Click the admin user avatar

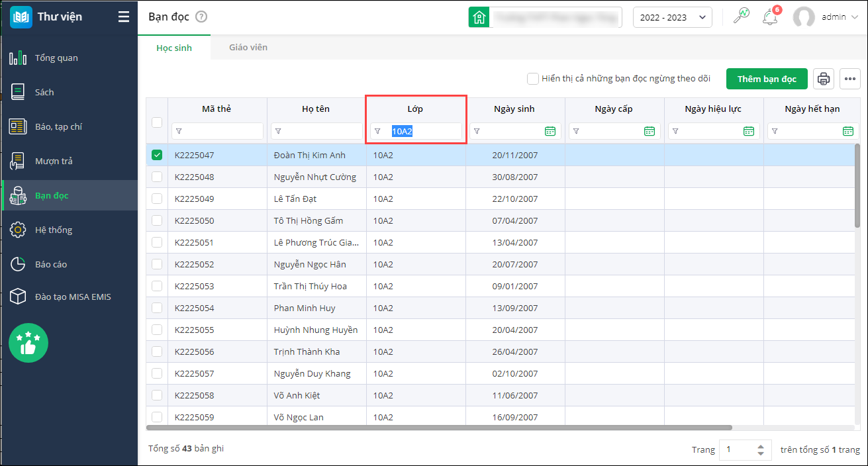[804, 17]
